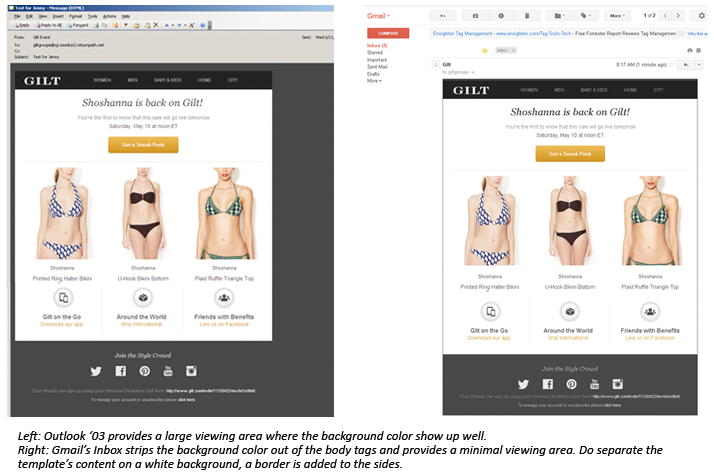Open the Tools menu in Outlook
714x472 pixels.
click(92, 16)
